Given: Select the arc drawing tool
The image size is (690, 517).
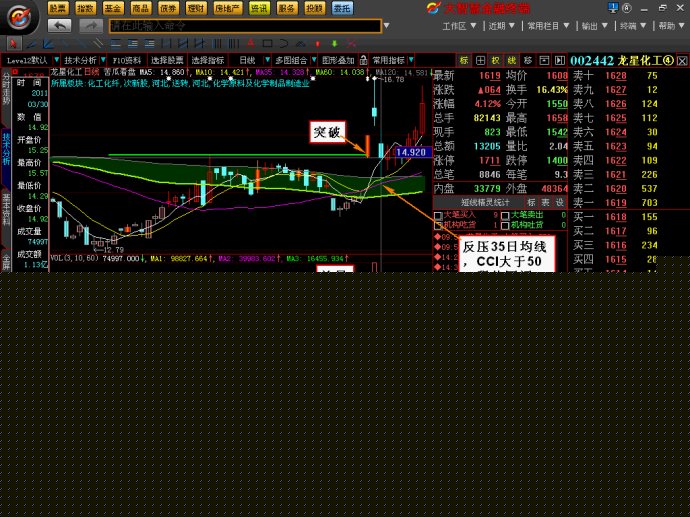Looking at the screenshot, I should 284,44.
